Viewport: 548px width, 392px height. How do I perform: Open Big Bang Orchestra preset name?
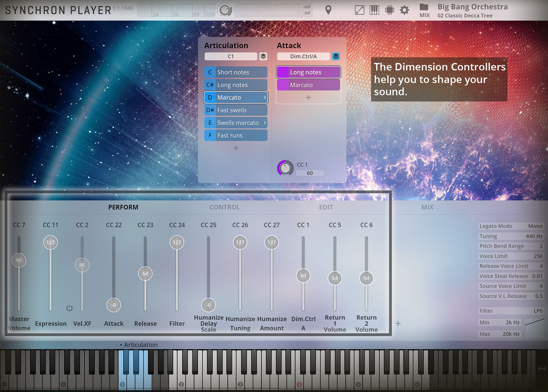click(473, 7)
